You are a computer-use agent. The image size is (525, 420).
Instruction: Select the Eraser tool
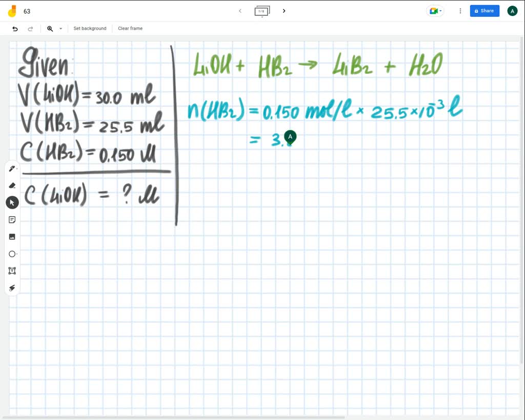pyautogui.click(x=12, y=185)
